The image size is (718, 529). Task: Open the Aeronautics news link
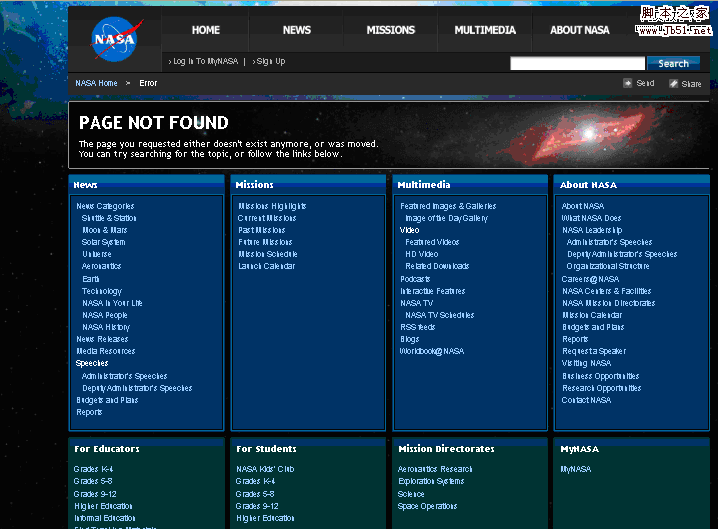(x=101, y=266)
